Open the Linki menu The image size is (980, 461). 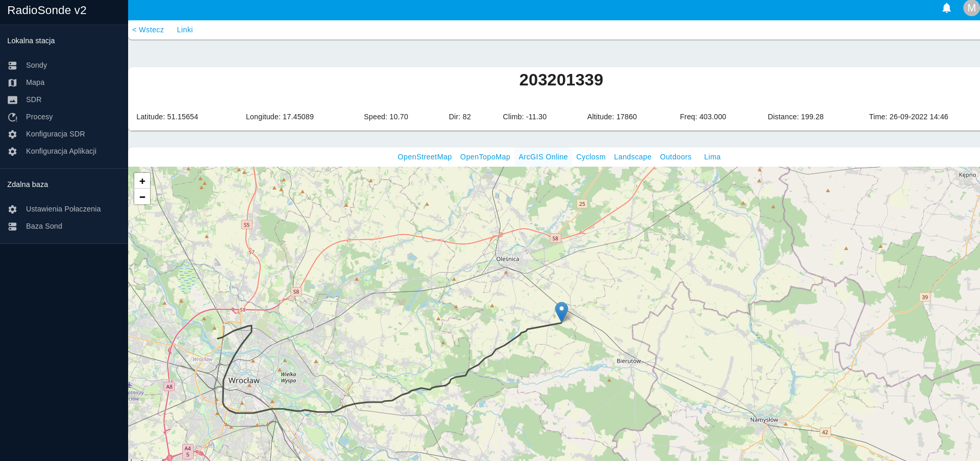click(x=185, y=30)
